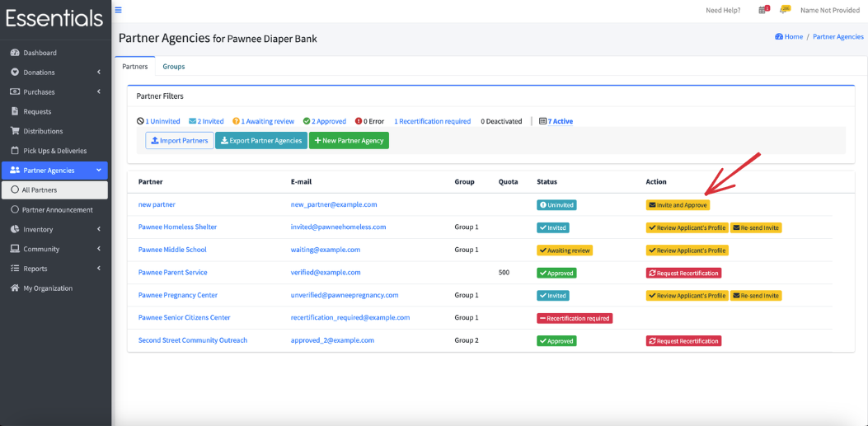Collapse the Partner Agencies sidebar menu

[54, 171]
